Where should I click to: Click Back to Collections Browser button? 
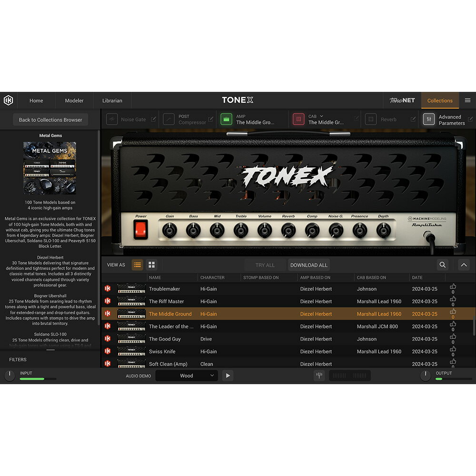50,119
